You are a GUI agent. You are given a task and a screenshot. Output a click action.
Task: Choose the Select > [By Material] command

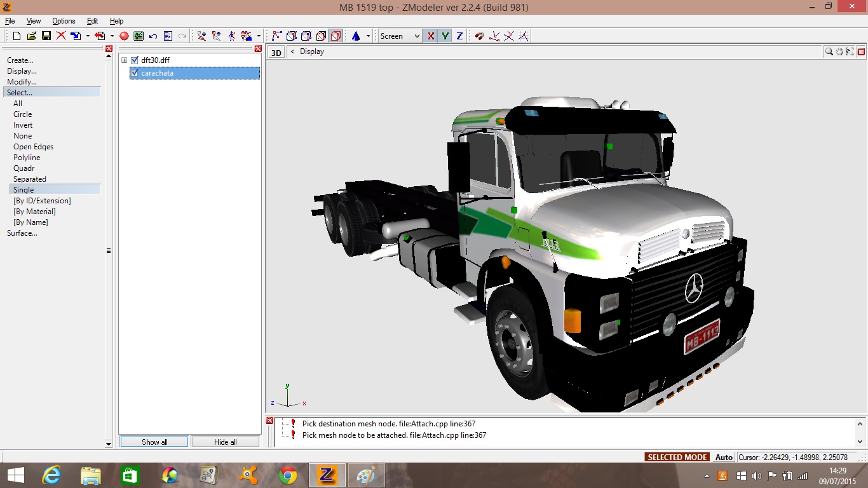click(34, 212)
